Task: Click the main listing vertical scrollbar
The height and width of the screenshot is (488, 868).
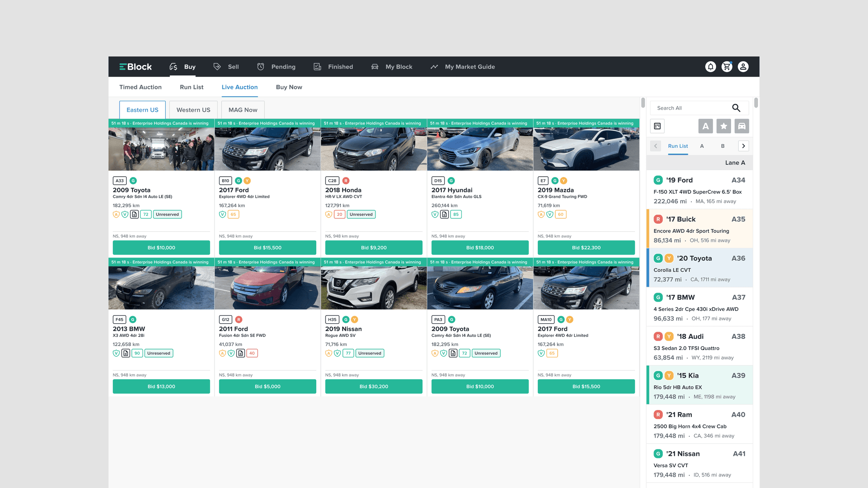Action: [x=643, y=103]
